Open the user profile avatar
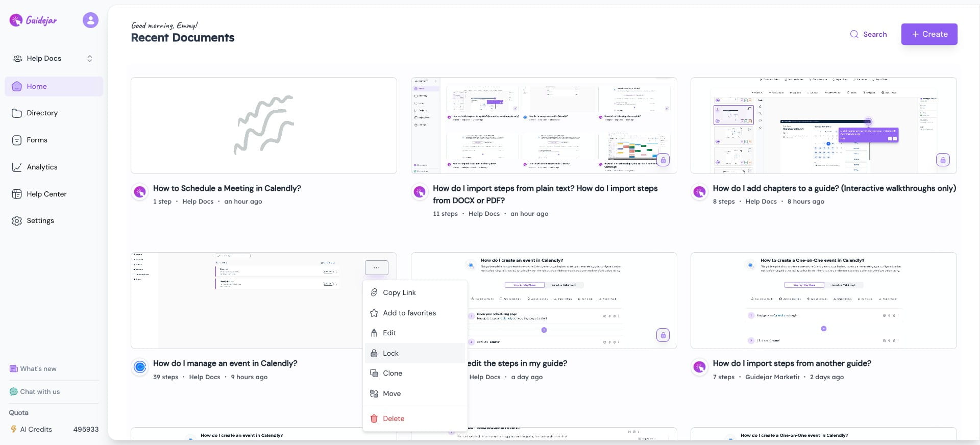The height and width of the screenshot is (445, 980). click(90, 20)
